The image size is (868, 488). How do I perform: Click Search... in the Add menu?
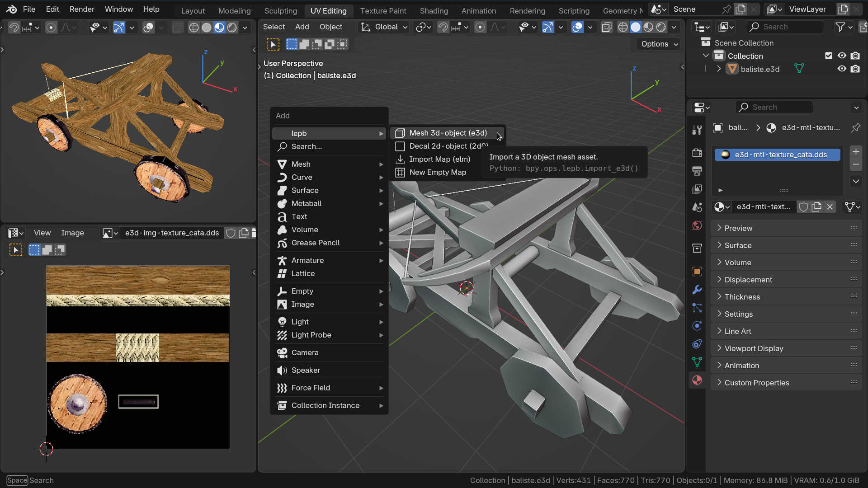click(307, 146)
